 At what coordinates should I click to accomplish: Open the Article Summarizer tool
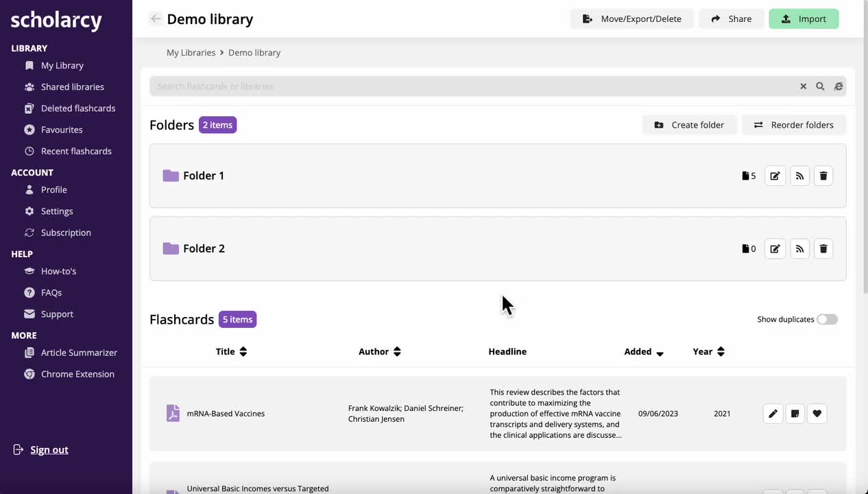click(x=77, y=352)
